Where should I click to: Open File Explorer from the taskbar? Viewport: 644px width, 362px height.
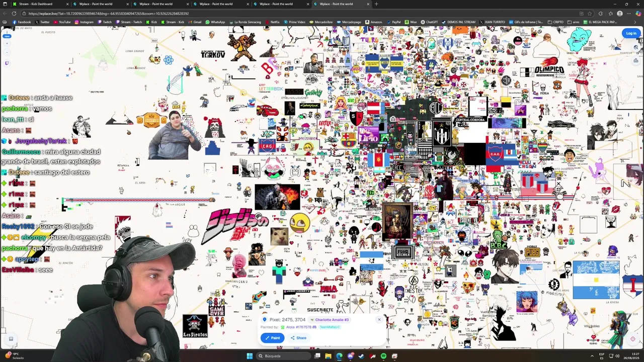[328, 356]
